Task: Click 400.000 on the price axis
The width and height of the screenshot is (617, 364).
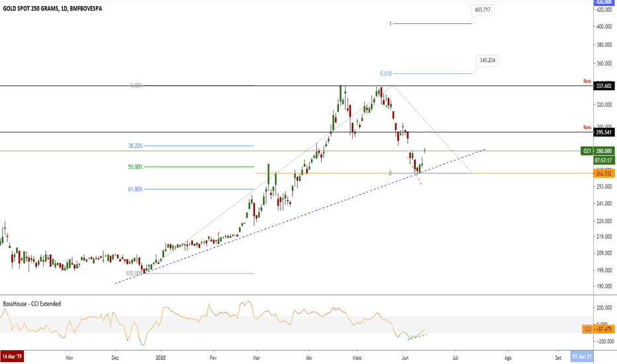Action: (x=604, y=26)
